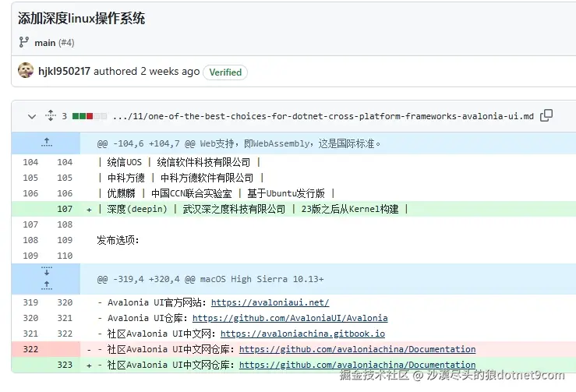This screenshot has height=392, width=576.
Task: Expand lines above the -104,6 hunk
Action: click(x=46, y=143)
